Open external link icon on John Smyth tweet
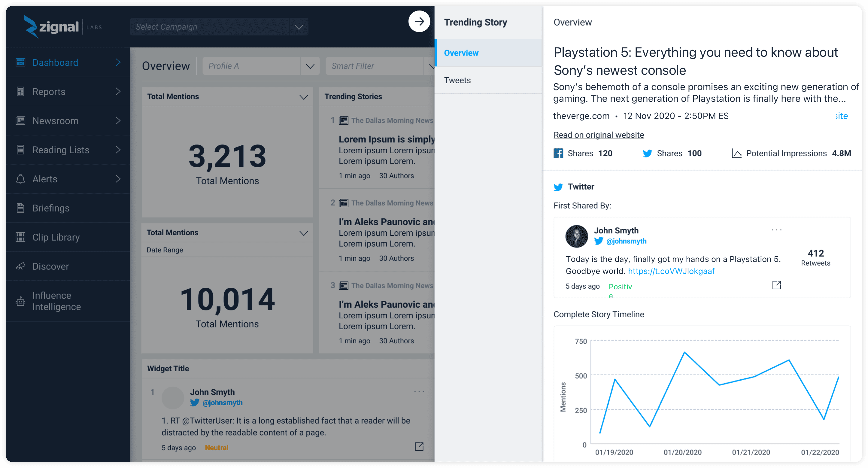Screen dimensions: 868x468 [776, 285]
